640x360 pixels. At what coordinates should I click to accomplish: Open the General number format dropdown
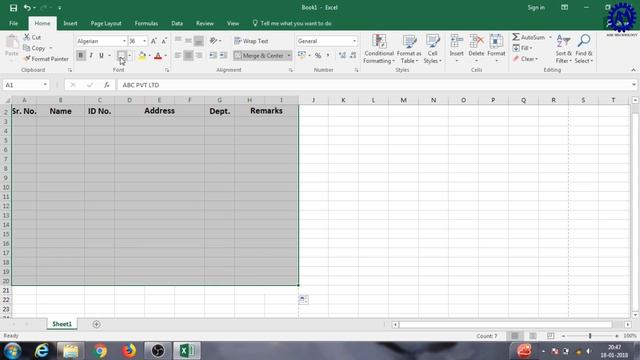coord(354,41)
